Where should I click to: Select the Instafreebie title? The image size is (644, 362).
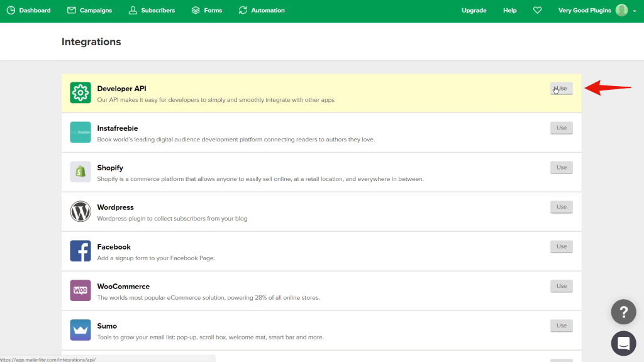pos(118,128)
